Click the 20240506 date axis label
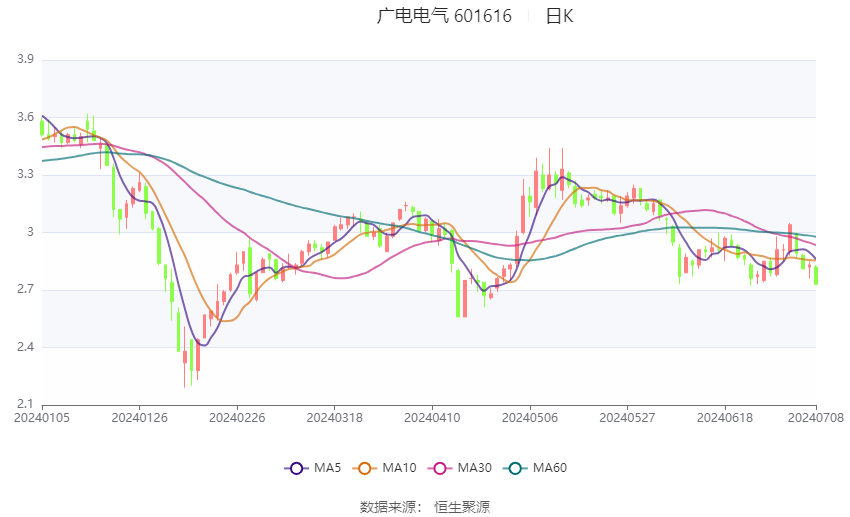 pyautogui.click(x=530, y=418)
